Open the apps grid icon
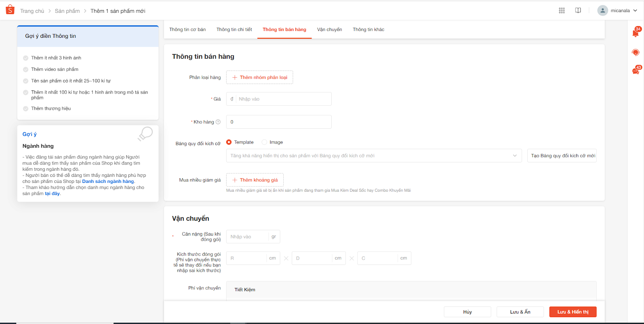 [562, 10]
